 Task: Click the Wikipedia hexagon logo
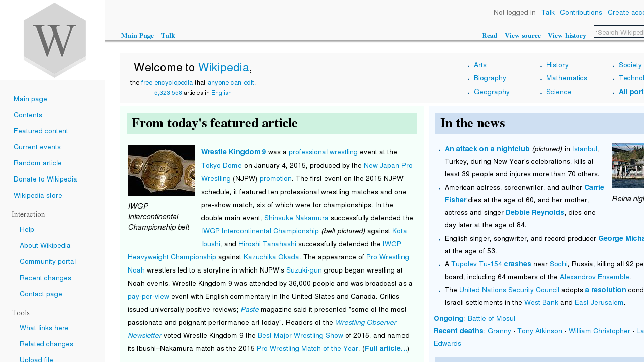(54, 40)
